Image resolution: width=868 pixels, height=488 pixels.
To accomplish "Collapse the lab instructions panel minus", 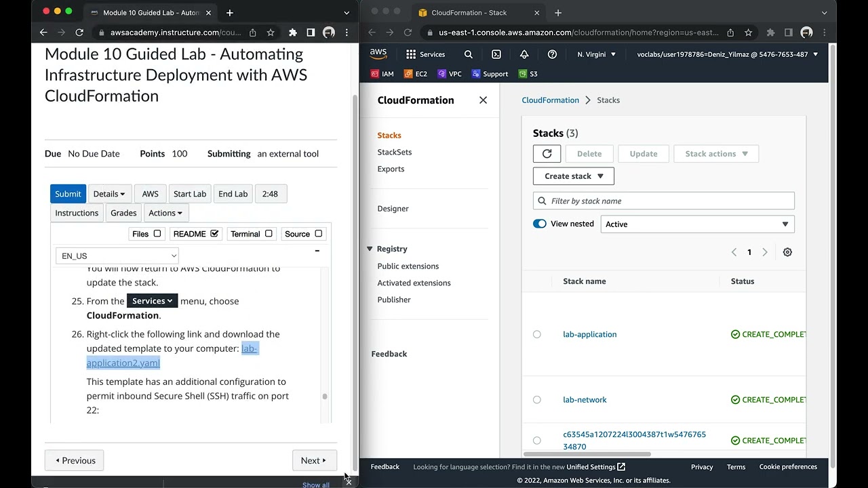I will click(x=317, y=251).
